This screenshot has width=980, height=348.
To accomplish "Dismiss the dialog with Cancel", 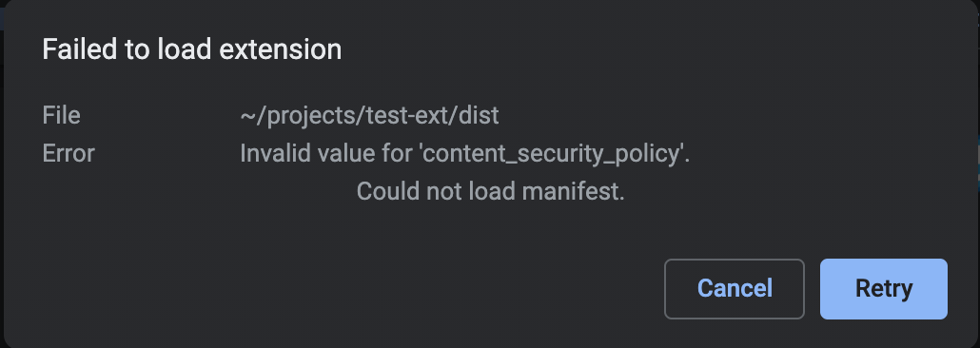I will (735, 289).
